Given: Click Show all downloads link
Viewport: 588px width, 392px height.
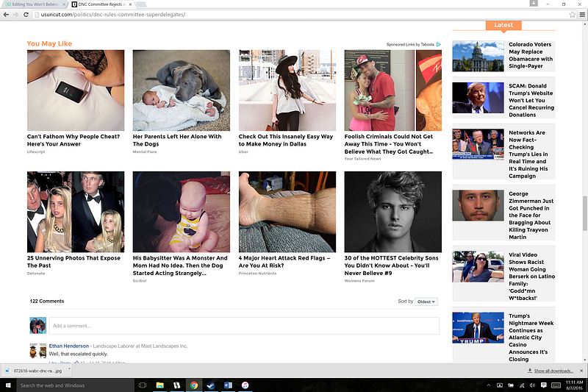Looking at the screenshot, I should tap(553, 371).
